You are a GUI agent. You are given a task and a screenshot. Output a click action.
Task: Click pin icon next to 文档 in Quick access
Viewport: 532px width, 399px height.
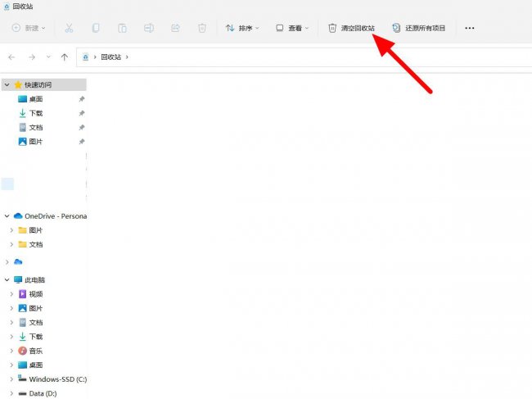pos(82,127)
